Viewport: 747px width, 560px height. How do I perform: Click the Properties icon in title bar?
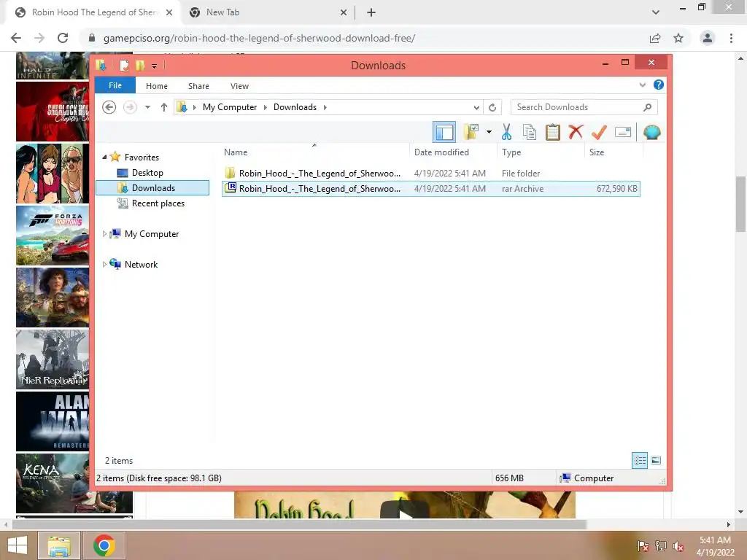pyautogui.click(x=124, y=66)
